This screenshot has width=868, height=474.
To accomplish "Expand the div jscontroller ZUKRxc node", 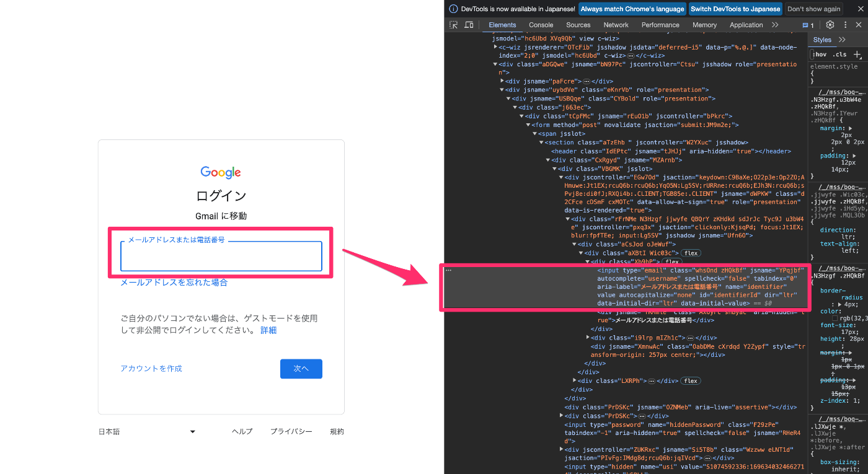I will [x=562, y=449].
